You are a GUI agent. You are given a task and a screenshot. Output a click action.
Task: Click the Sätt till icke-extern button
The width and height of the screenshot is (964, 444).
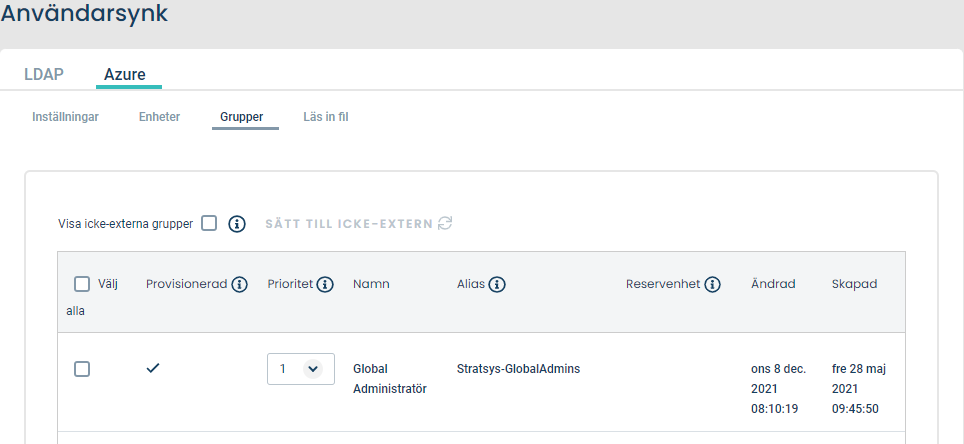[x=359, y=224]
